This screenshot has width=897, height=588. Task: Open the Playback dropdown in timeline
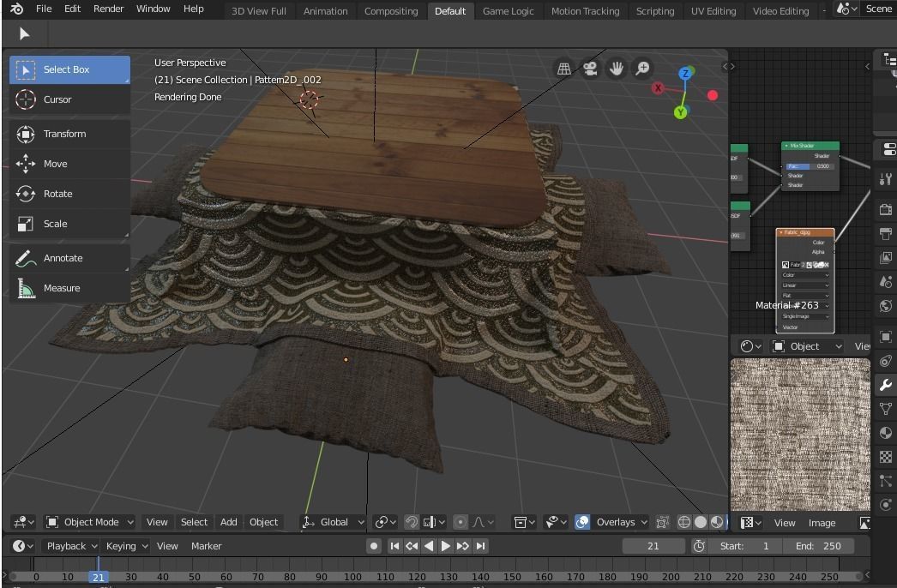(x=71, y=546)
